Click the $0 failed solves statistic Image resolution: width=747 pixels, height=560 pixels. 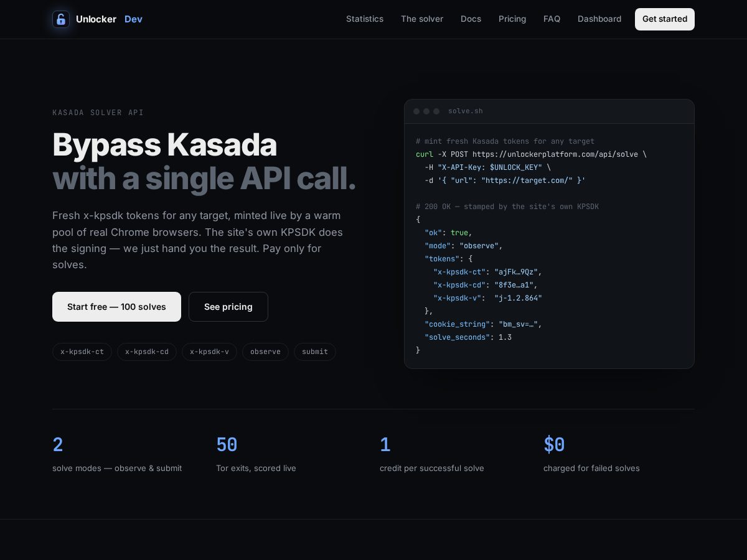(591, 455)
